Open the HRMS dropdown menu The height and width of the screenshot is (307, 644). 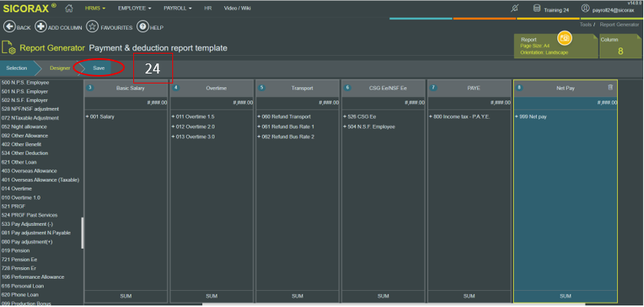(95, 8)
